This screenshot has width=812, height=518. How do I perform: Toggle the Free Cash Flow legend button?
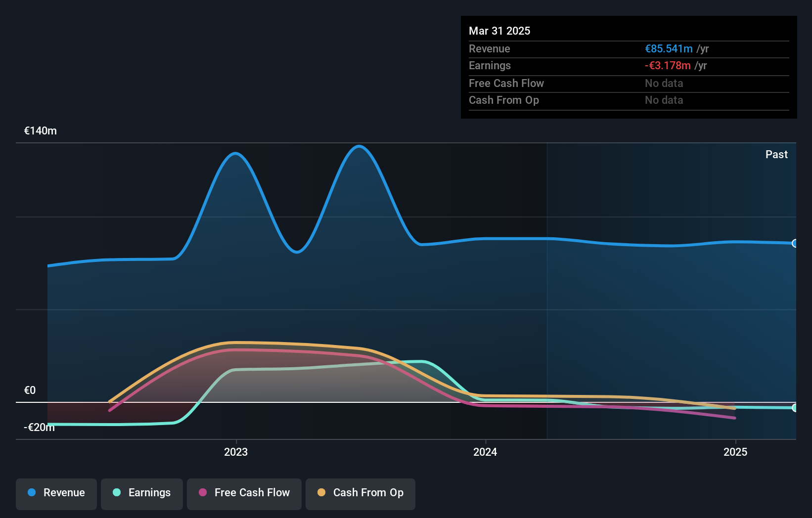[x=244, y=494]
